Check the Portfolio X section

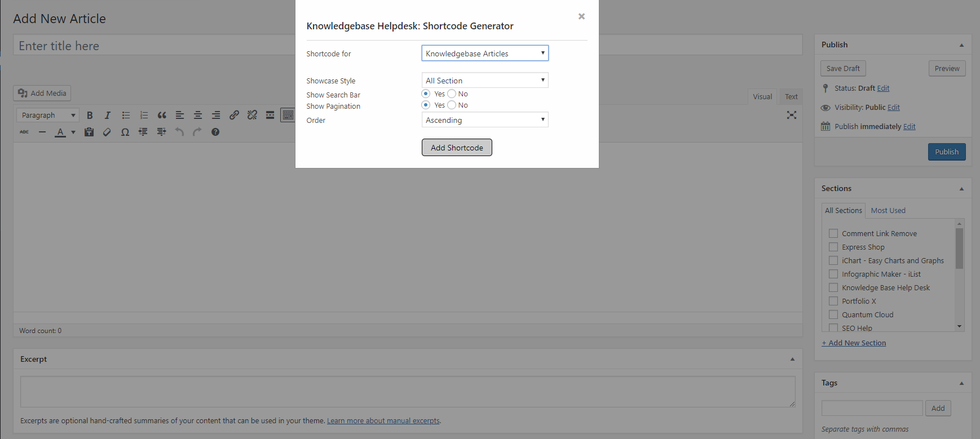coord(833,301)
